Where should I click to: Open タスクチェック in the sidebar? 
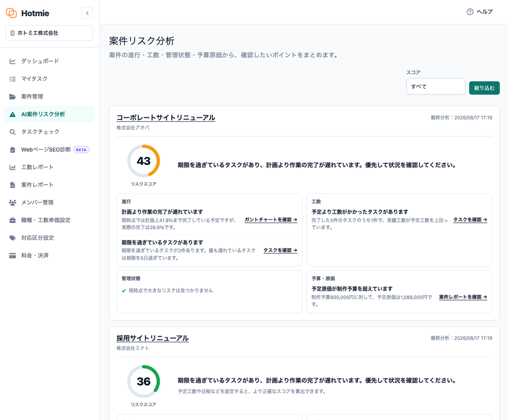click(x=49, y=132)
